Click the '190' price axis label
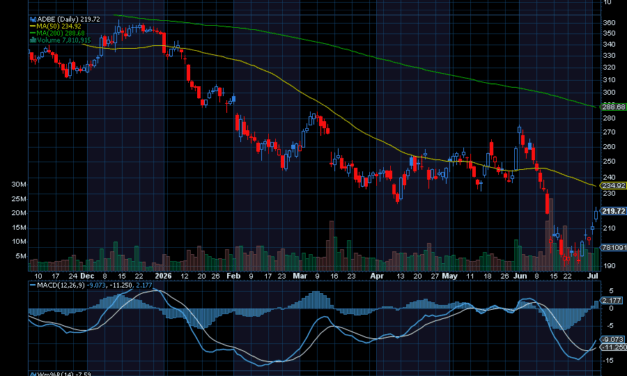The height and width of the screenshot is (376, 627). 609,265
